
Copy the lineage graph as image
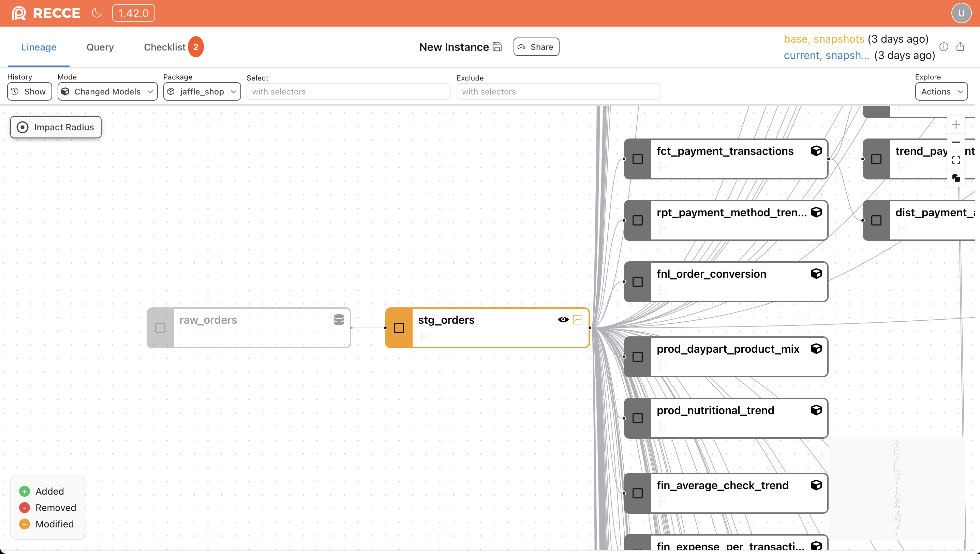pyautogui.click(x=957, y=178)
